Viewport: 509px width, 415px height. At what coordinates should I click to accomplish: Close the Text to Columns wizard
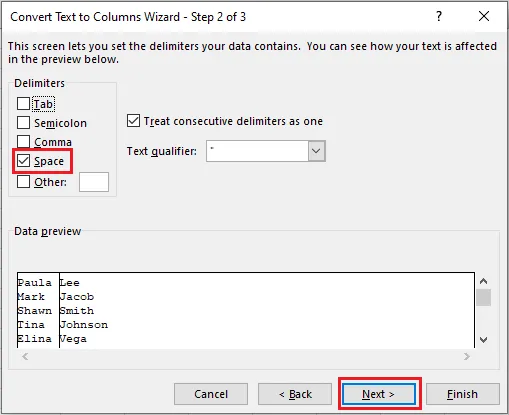click(484, 16)
